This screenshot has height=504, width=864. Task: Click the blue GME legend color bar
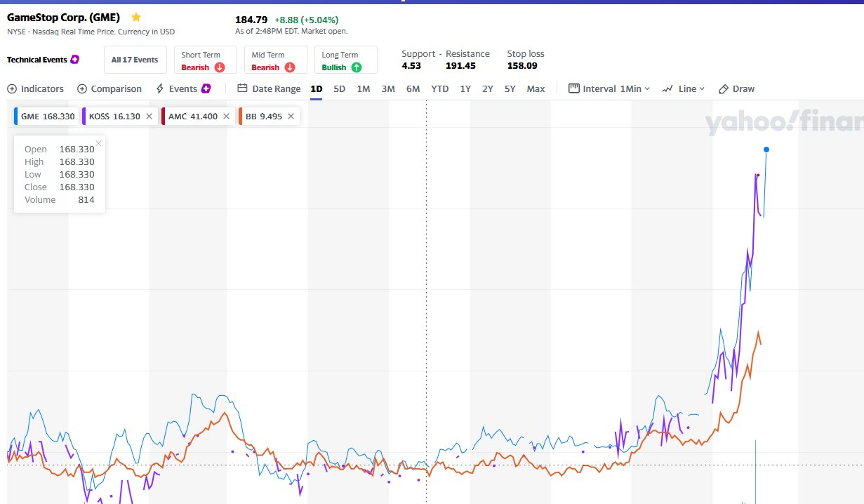tap(15, 117)
